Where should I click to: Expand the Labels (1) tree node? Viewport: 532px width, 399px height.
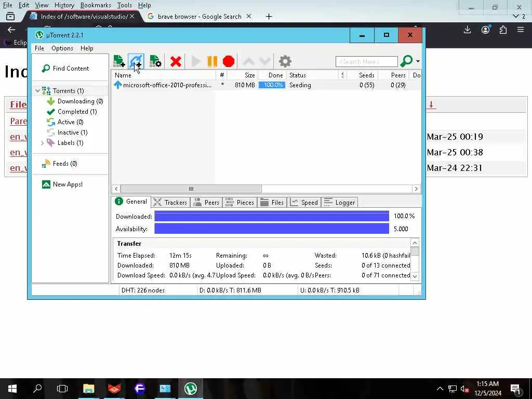tap(43, 143)
